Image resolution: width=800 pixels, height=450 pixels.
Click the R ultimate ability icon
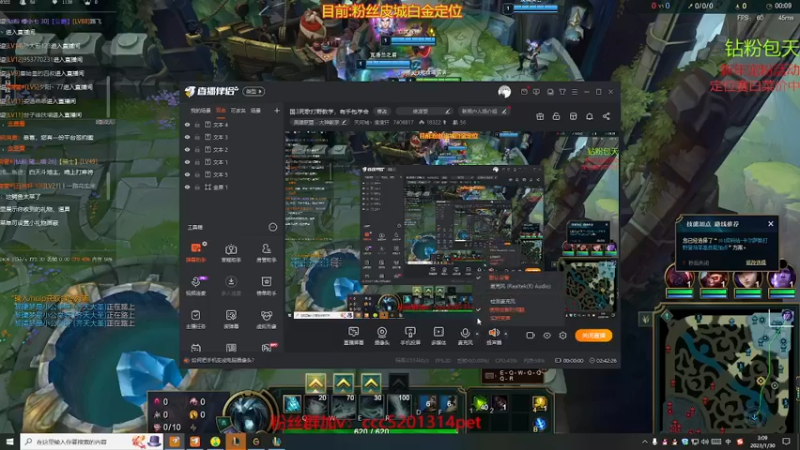pyautogui.click(x=398, y=405)
